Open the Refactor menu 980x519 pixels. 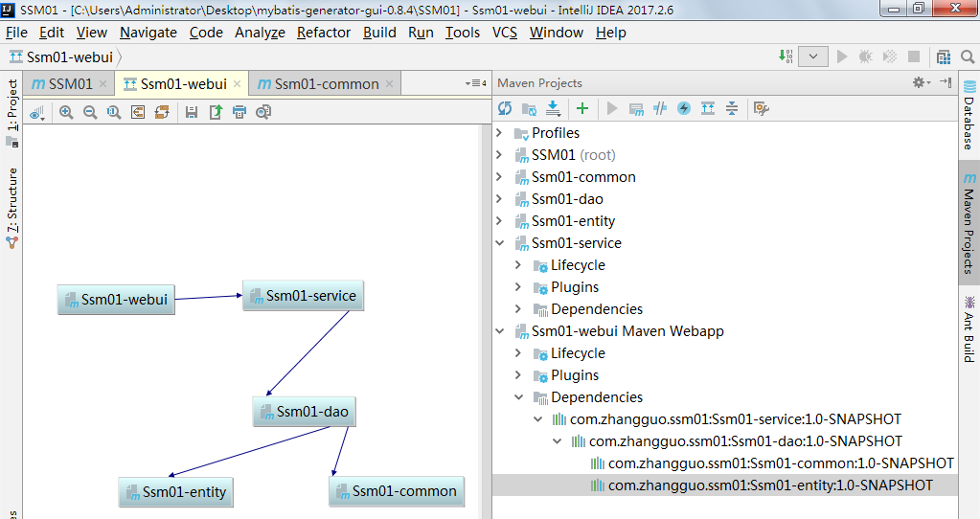click(323, 33)
